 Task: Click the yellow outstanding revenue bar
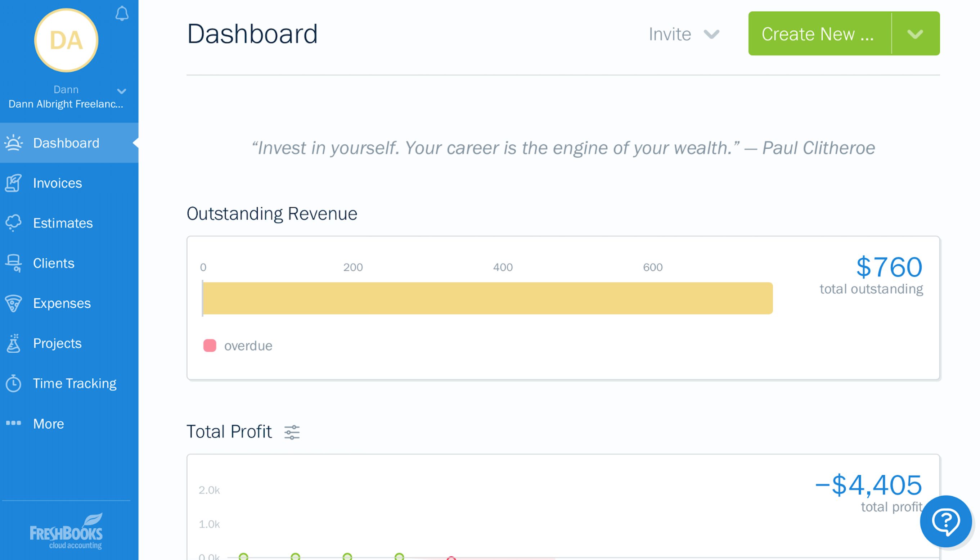coord(487,298)
